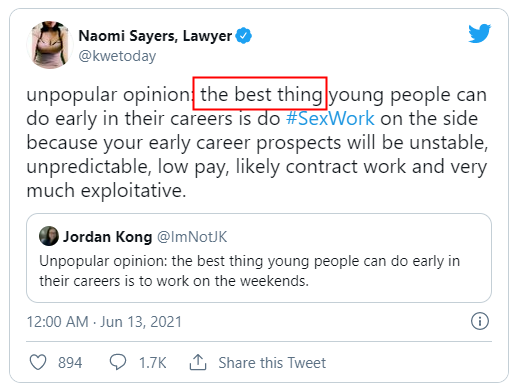The height and width of the screenshot is (391, 514).
Task: Open replies via speech bubble icon
Action: point(118,362)
